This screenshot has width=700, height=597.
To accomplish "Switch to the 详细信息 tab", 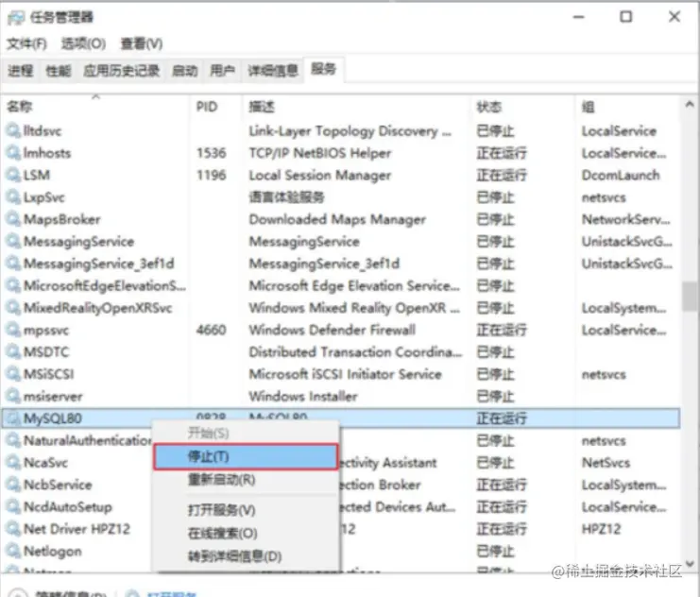I will tap(273, 70).
